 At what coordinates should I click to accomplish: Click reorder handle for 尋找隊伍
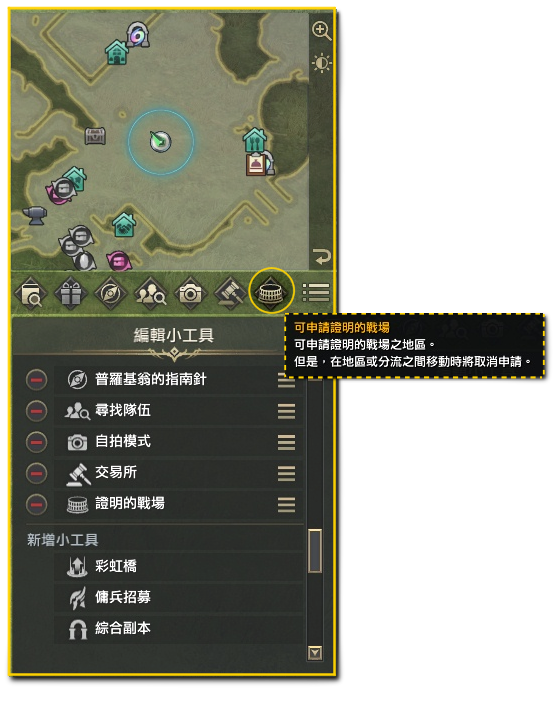[x=286, y=411]
